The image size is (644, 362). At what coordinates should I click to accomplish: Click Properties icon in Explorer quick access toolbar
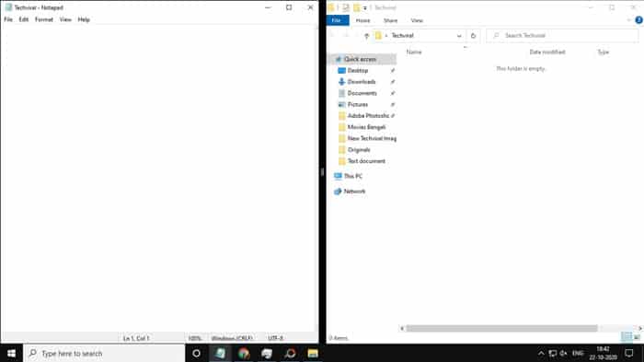click(346, 7)
